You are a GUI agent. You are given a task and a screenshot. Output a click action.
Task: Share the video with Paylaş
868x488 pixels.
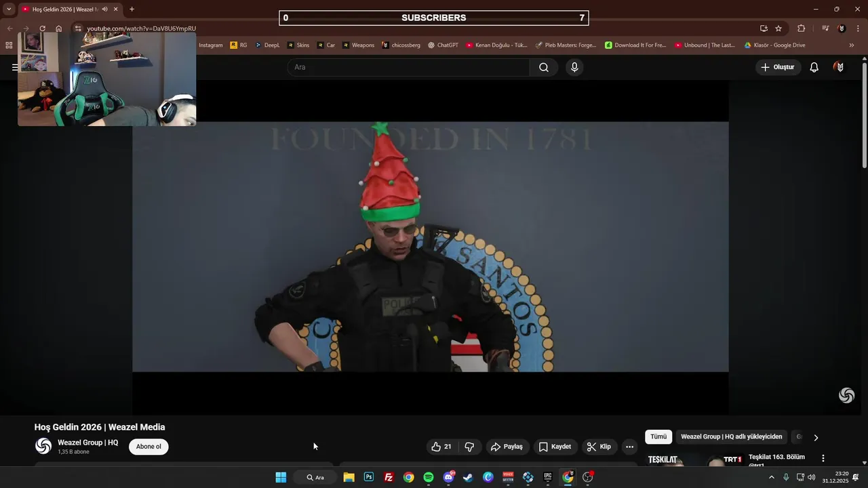click(507, 447)
